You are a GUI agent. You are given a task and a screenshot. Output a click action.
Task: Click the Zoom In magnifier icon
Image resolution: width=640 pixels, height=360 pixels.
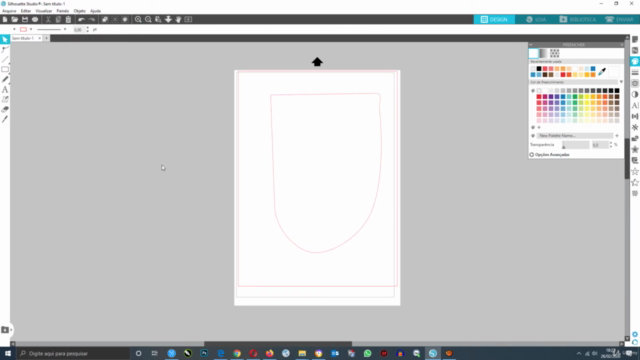(x=138, y=19)
